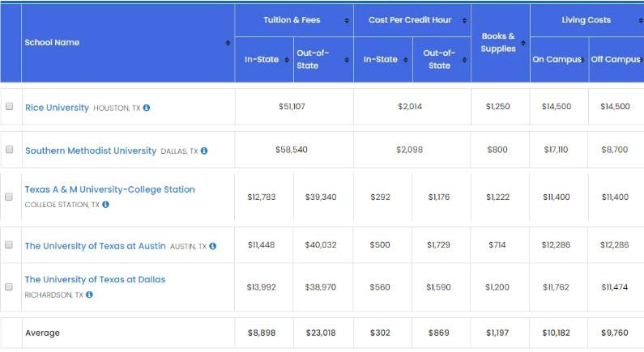This screenshot has width=644, height=352.
Task: Click SMU off-campus living cost $8,700
Action: pyautogui.click(x=615, y=150)
